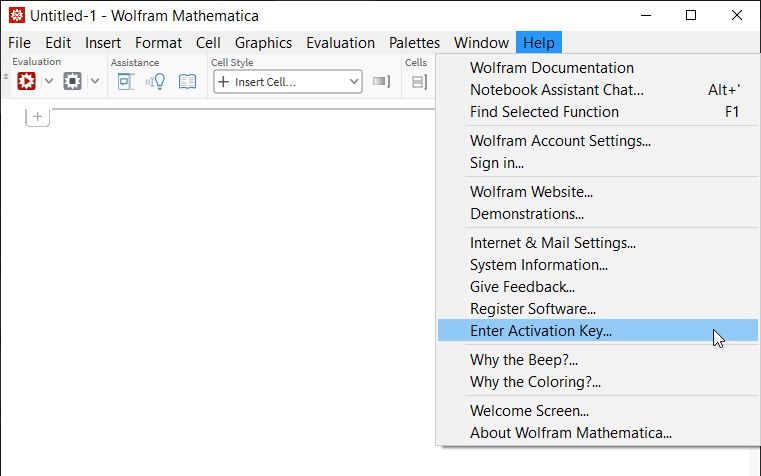
Task: Choose Give Feedback...
Action: click(x=598, y=287)
